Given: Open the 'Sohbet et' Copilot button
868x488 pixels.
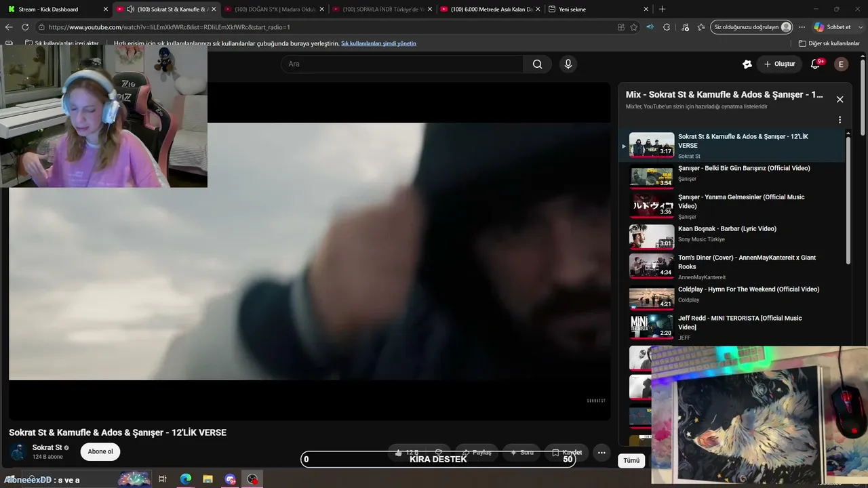Looking at the screenshot, I should (833, 27).
